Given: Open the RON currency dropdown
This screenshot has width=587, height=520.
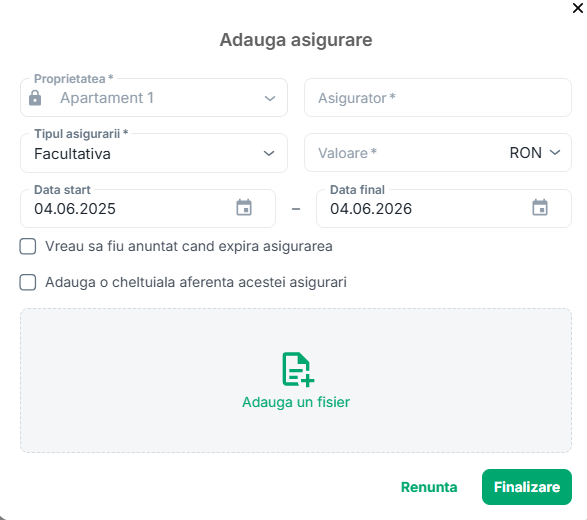Looking at the screenshot, I should point(535,153).
